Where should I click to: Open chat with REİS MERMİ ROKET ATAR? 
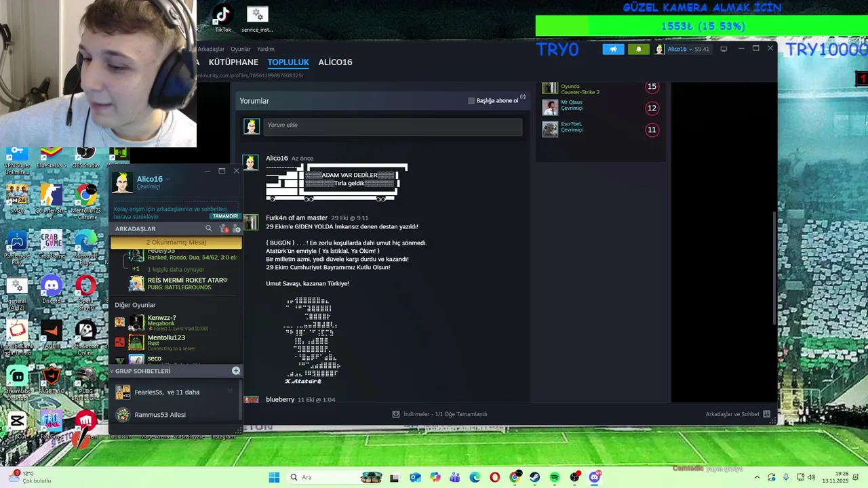pos(179,283)
